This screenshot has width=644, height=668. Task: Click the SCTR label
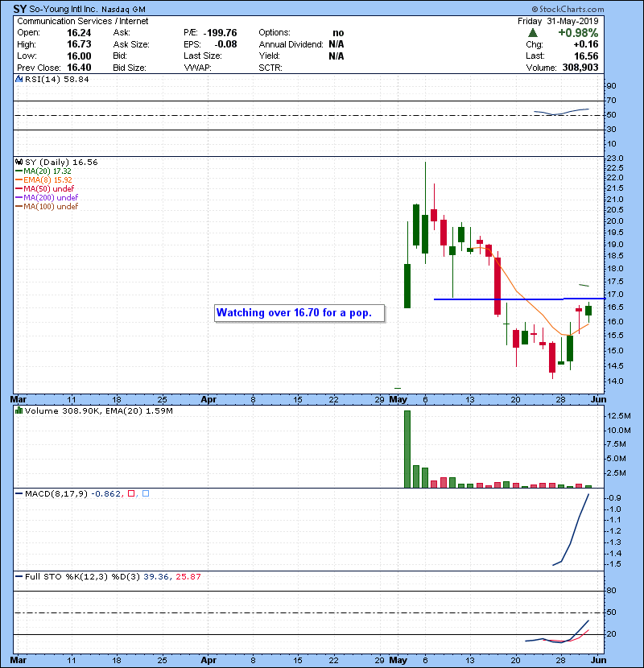(x=270, y=68)
